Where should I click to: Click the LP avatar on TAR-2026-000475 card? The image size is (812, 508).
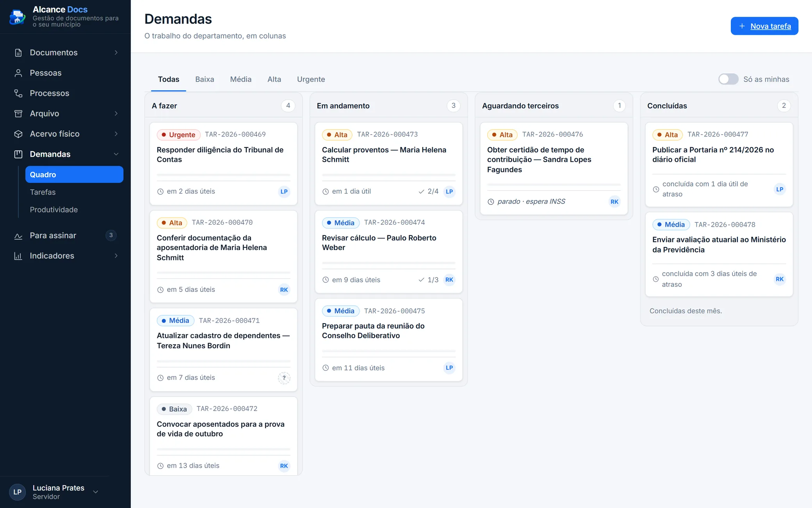[449, 368]
